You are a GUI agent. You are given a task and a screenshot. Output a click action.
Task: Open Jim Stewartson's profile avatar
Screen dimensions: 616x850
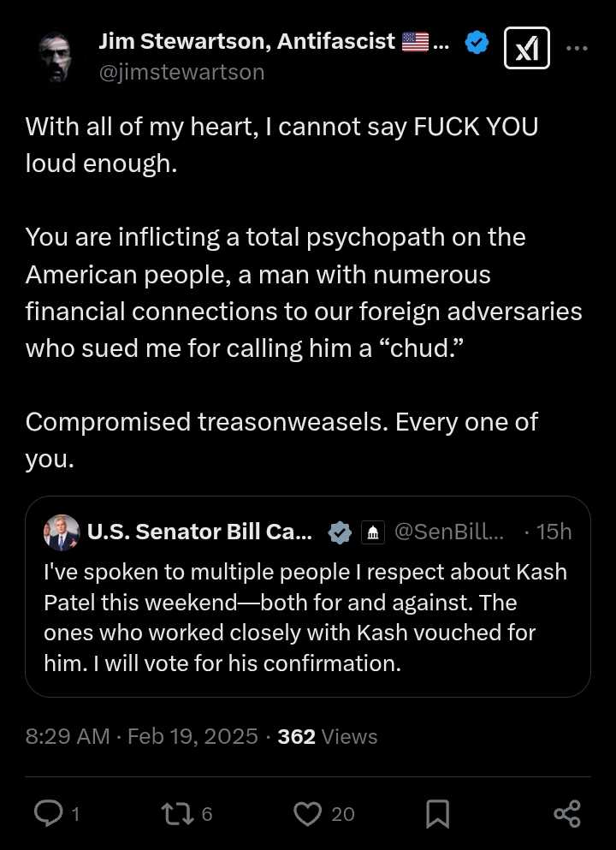(55, 56)
